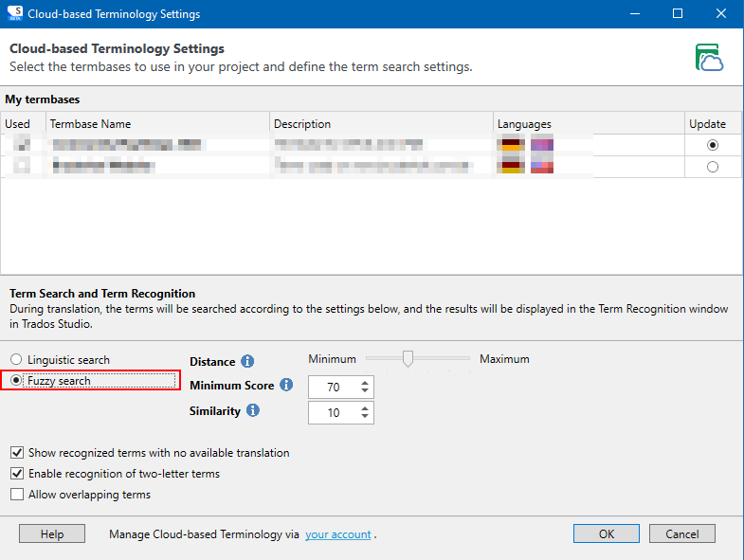Click the first termbase language flags
Screen dimensions: 744x560
click(x=525, y=143)
